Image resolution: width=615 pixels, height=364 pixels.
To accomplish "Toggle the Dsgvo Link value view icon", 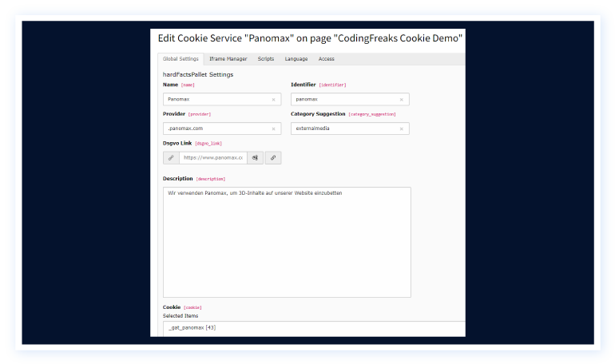I will click(x=255, y=158).
